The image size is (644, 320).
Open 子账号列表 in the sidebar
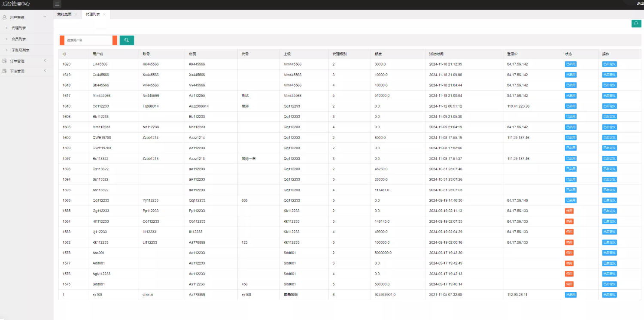pos(21,50)
